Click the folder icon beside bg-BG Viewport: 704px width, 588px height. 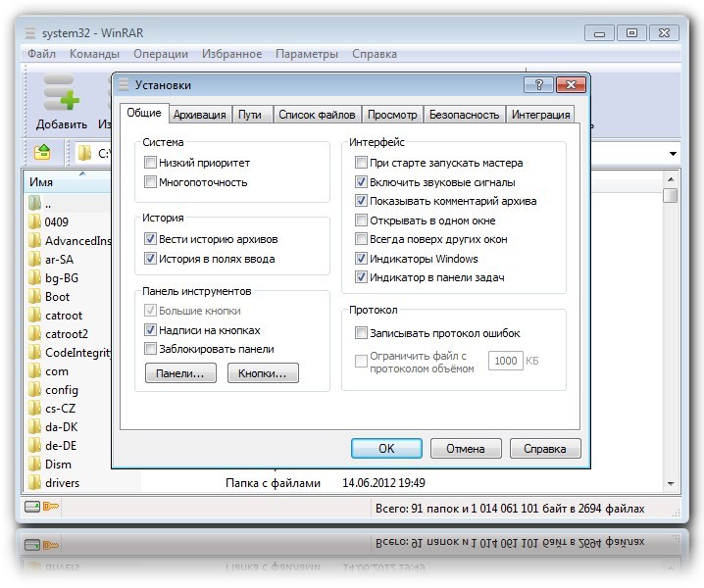tap(34, 278)
